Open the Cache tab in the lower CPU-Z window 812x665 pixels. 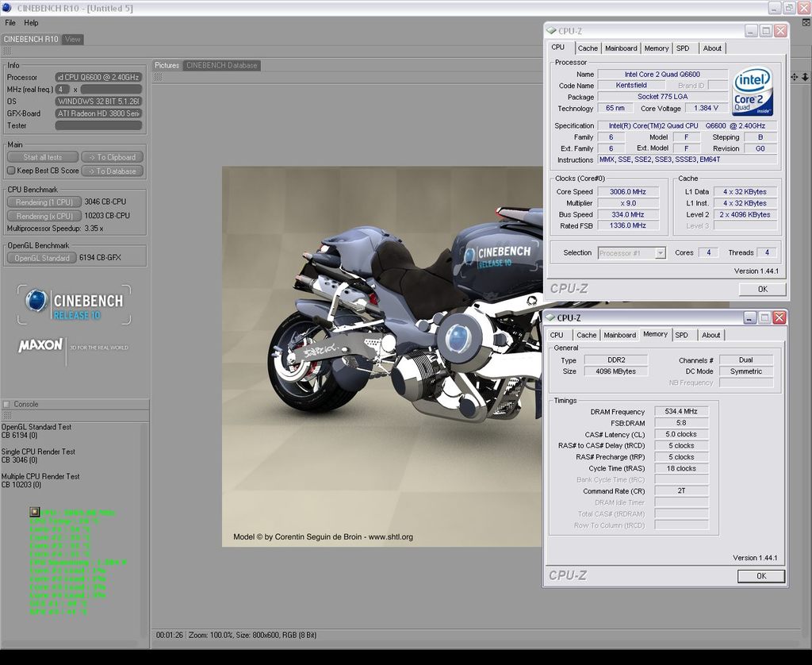(x=587, y=336)
